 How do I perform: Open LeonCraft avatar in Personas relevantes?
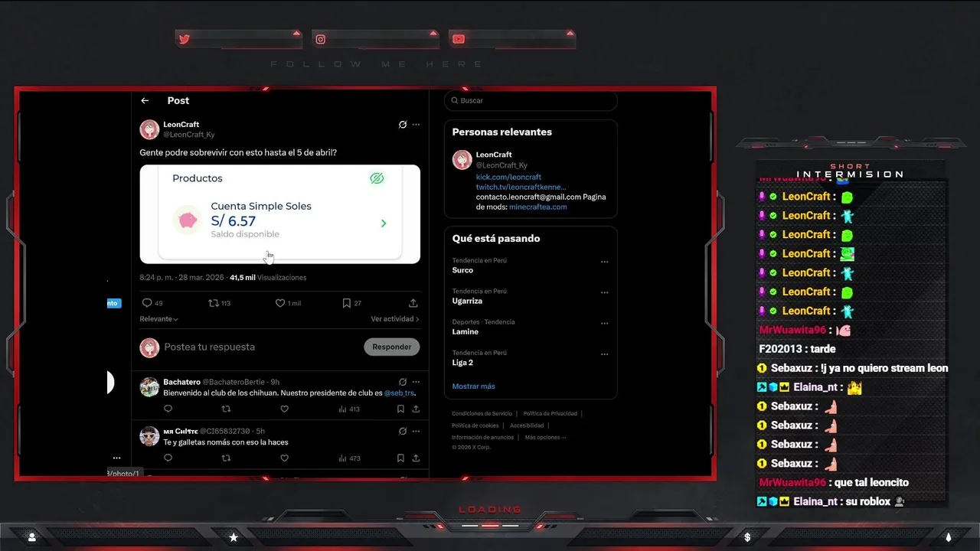click(x=462, y=159)
